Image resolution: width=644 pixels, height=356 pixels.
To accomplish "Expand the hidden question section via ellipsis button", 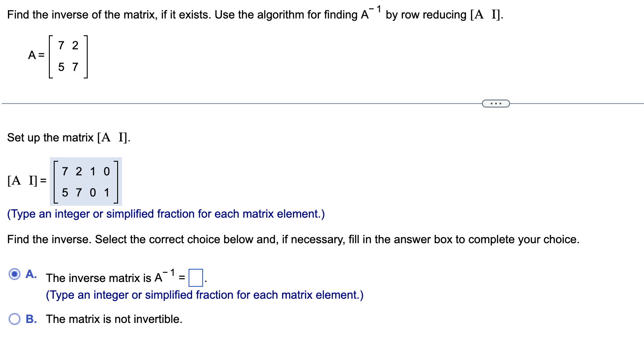I will click(x=495, y=103).
